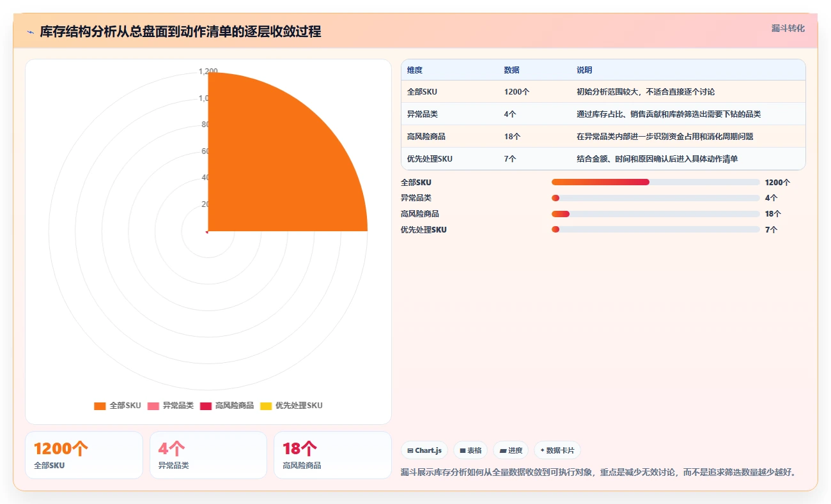Toggle 高风险商品 legend swatch in chart

[x=206, y=406]
